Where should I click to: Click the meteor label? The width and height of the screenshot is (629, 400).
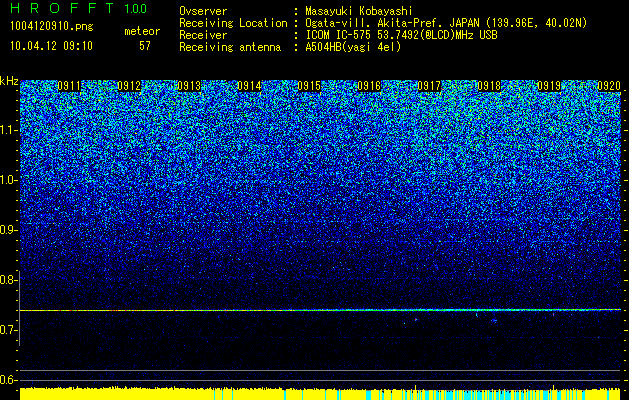tap(142, 31)
